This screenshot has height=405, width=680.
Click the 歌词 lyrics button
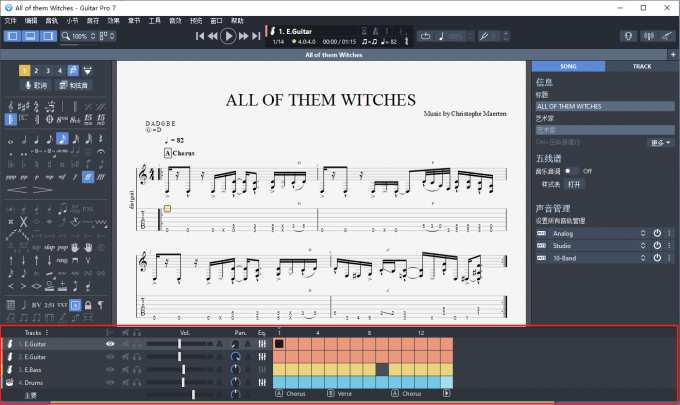click(x=35, y=86)
